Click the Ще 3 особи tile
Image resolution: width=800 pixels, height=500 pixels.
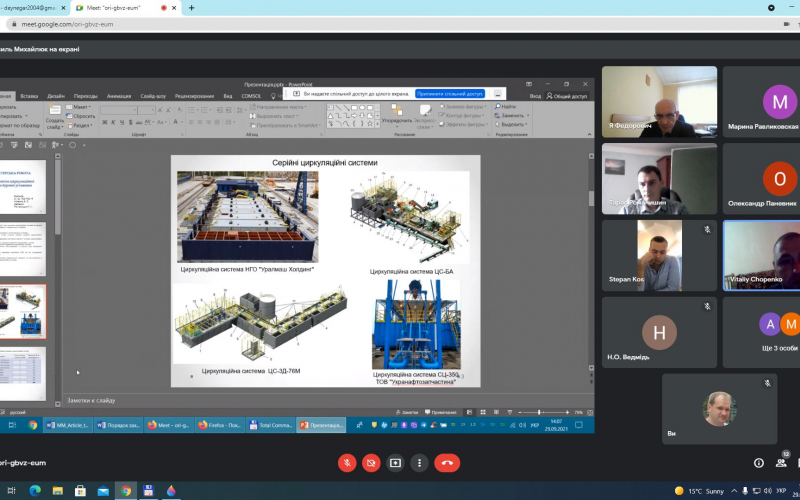[x=762, y=333]
